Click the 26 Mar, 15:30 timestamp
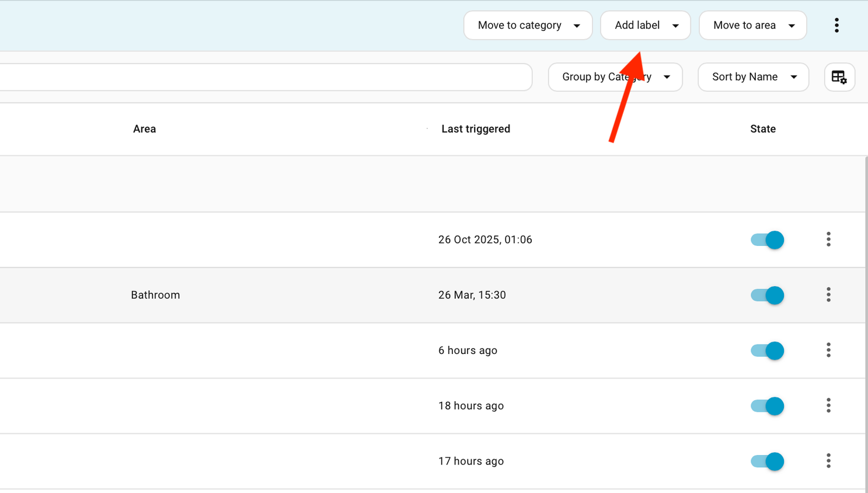The height and width of the screenshot is (493, 868). 472,295
